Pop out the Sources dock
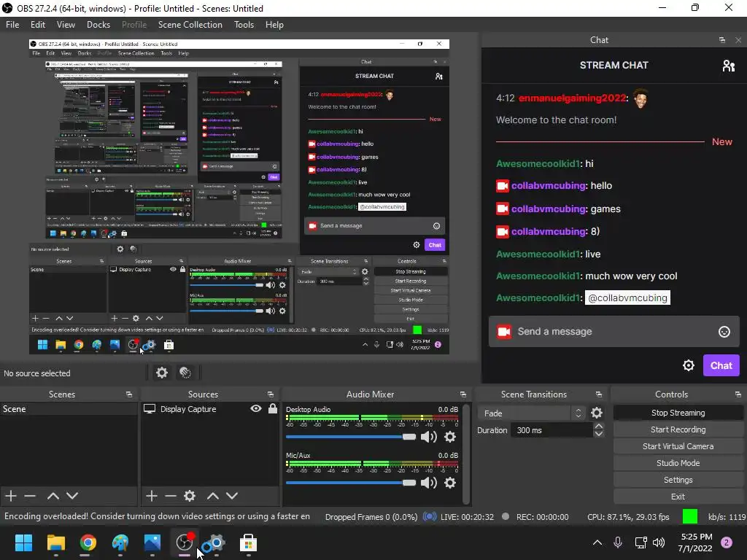747x560 pixels. click(270, 394)
